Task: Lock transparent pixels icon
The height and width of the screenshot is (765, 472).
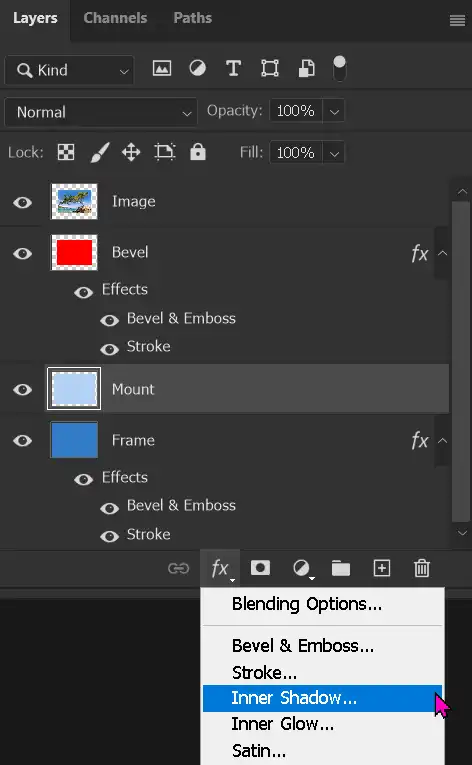Action: click(x=66, y=152)
